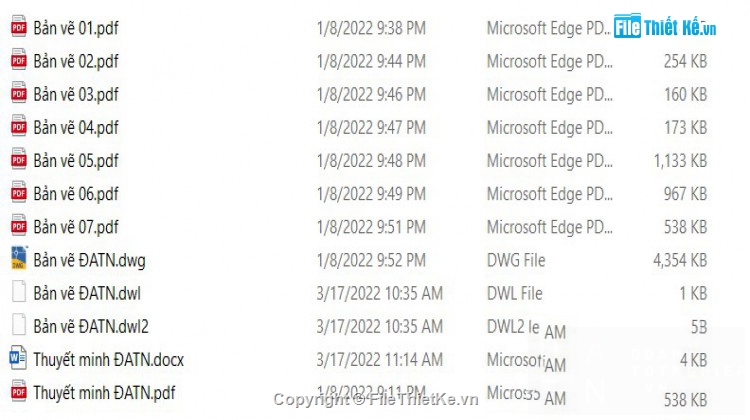This screenshot has height=420, width=750.
Task: Click the blank icon of Bản vẽ ĐATN.dwl2
Action: (19, 324)
